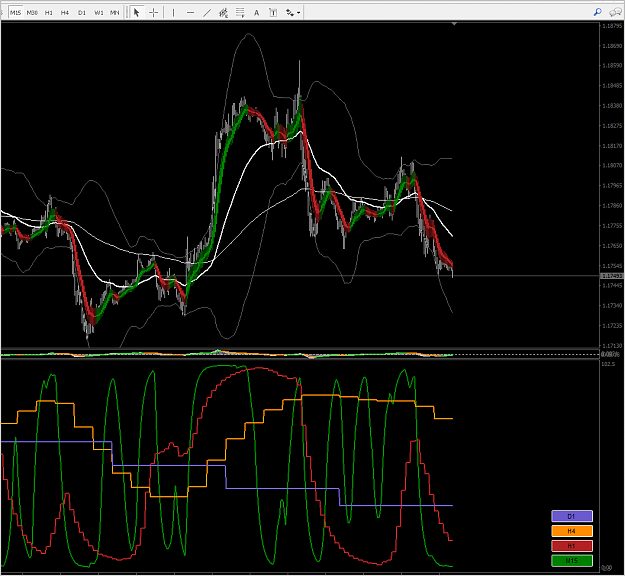The width and height of the screenshot is (625, 576).
Task: Click the orange H4 legend button
Action: [x=572, y=531]
